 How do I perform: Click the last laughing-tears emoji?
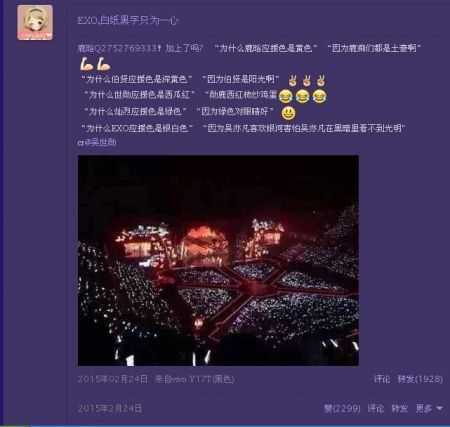pyautogui.click(x=319, y=96)
